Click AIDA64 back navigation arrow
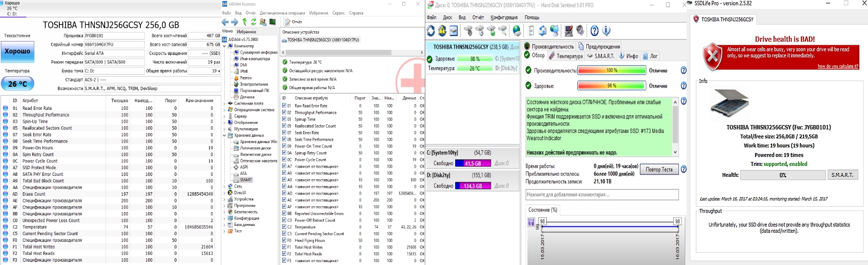868x265 pixels. [225, 22]
